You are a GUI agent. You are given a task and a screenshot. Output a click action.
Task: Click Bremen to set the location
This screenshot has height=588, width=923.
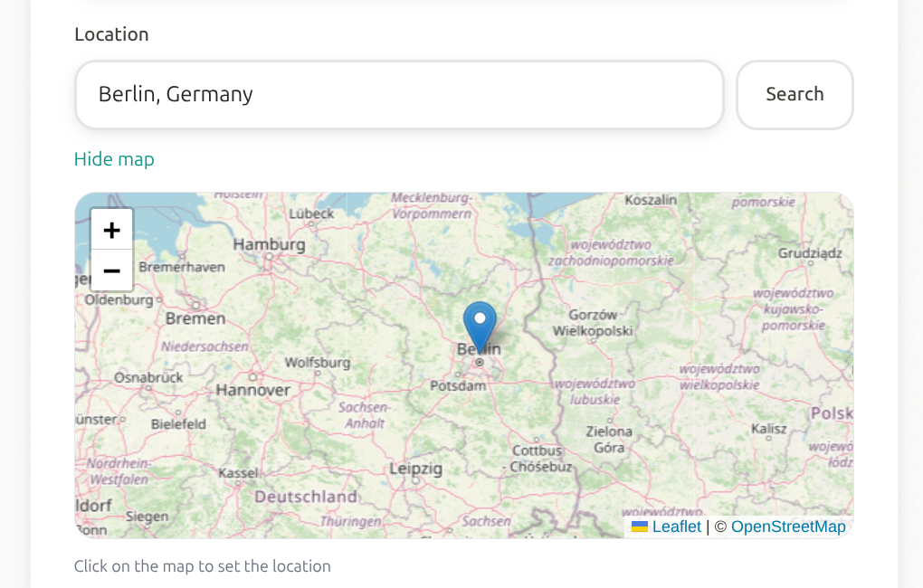pyautogui.click(x=197, y=318)
